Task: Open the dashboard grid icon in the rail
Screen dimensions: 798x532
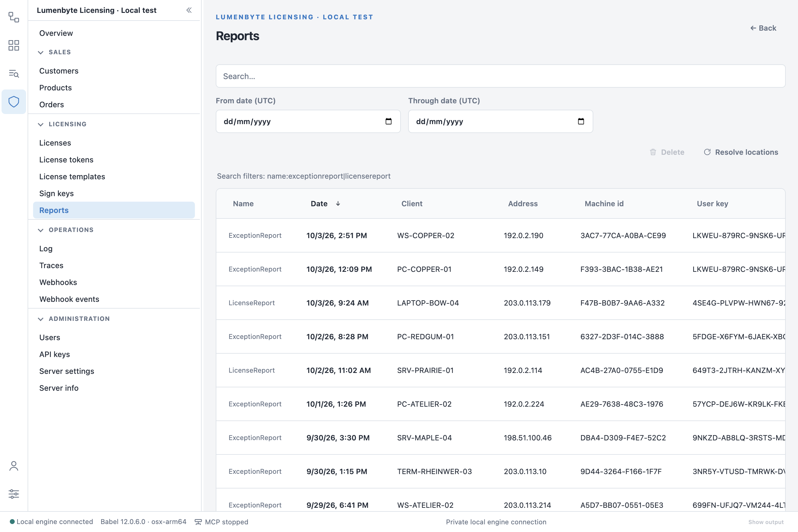Action: (x=13, y=45)
